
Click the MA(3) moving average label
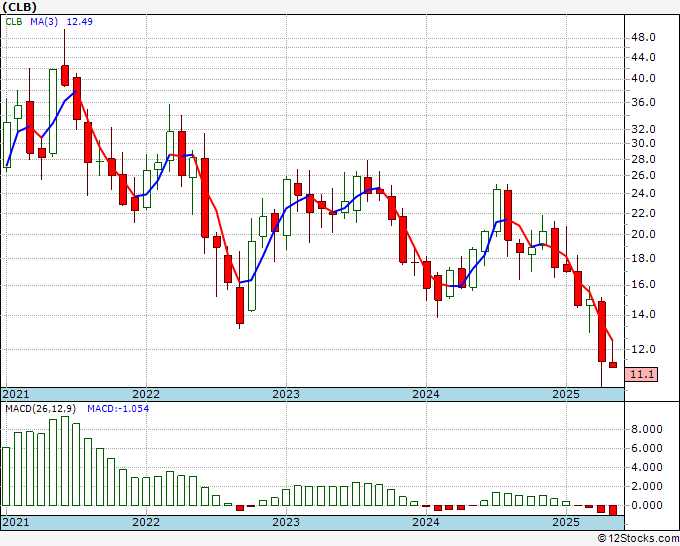[x=44, y=22]
